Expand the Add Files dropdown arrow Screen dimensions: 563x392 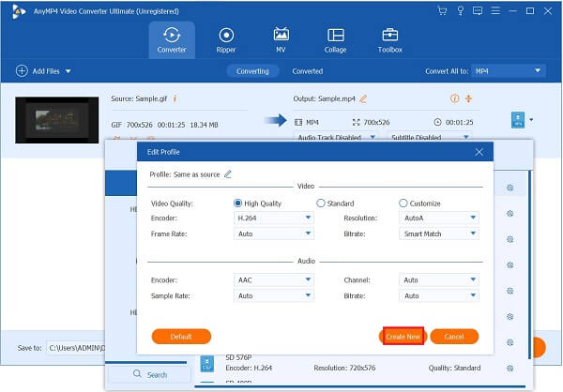(x=68, y=71)
